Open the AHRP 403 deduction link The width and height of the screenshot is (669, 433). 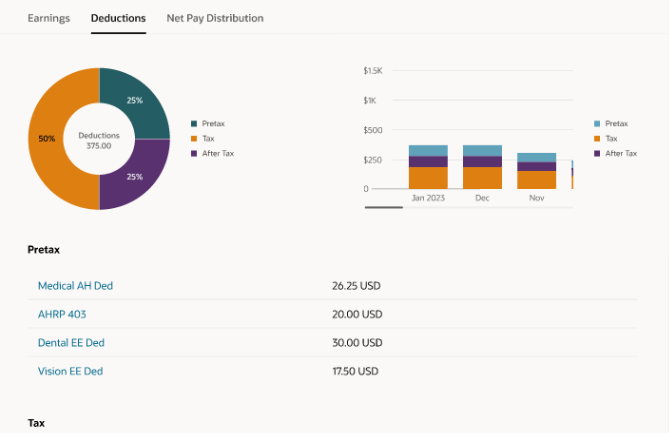point(61,314)
